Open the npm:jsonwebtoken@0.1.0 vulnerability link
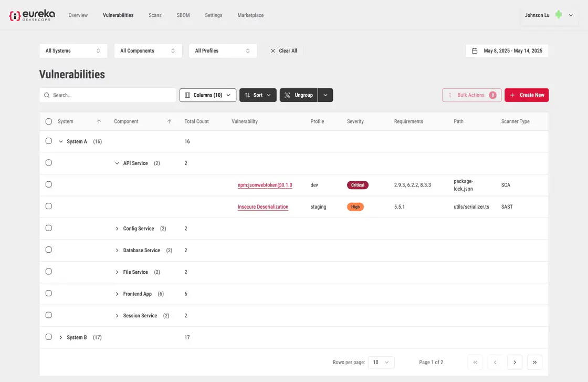This screenshot has width=588, height=382. (265, 185)
